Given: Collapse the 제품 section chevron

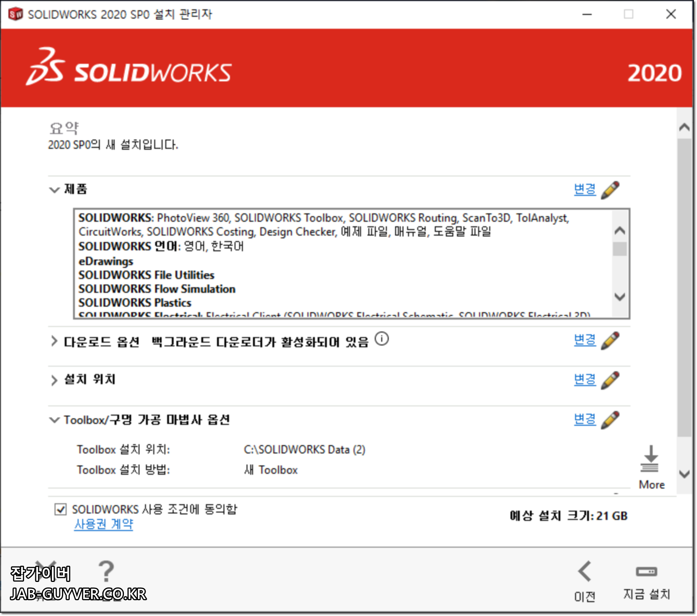Looking at the screenshot, I should click(54, 190).
